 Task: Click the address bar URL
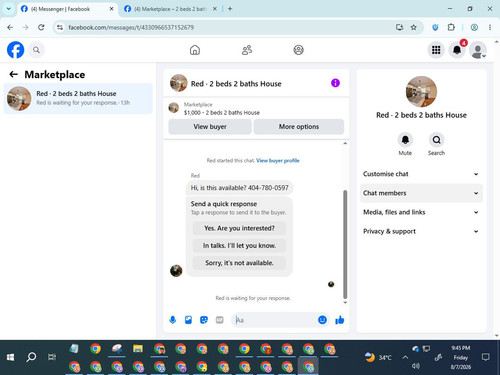(131, 27)
